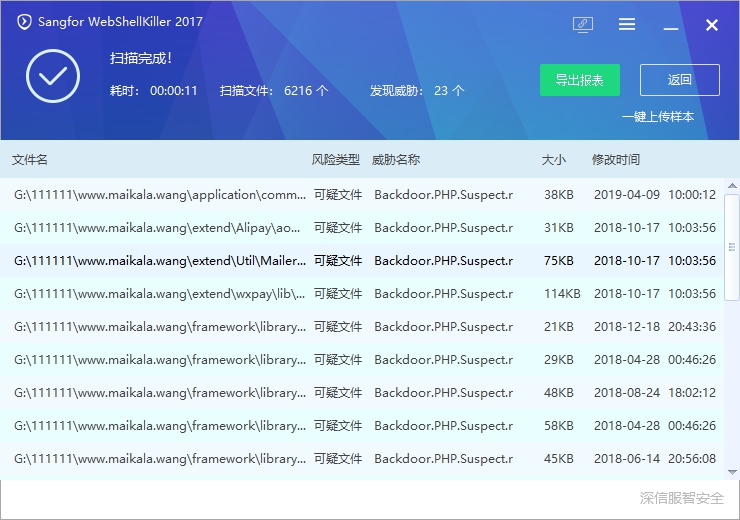Sort by 大小 column header
This screenshot has width=740, height=520.
554,159
